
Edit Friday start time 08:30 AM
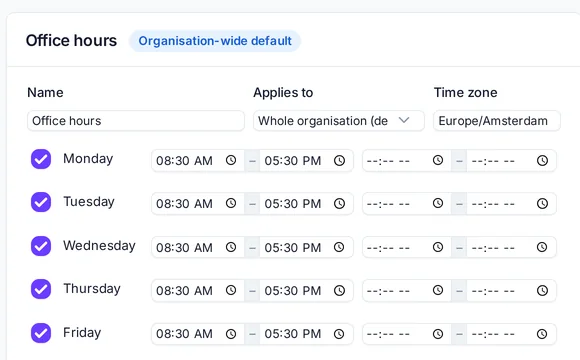pyautogui.click(x=198, y=334)
